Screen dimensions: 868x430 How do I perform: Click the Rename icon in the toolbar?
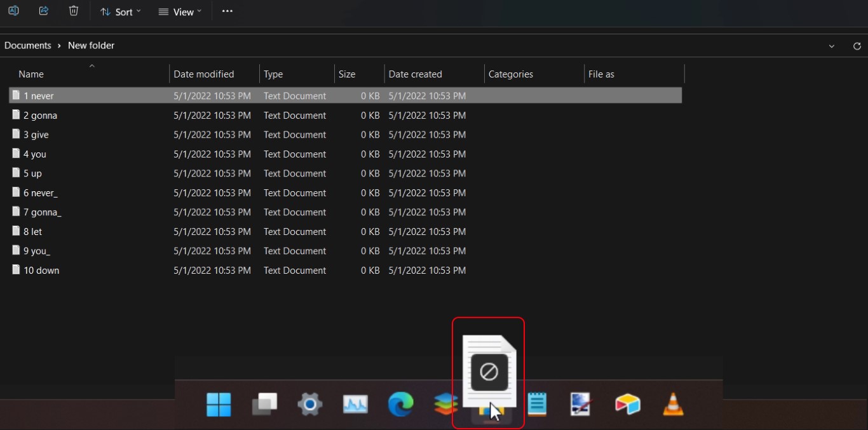[13, 11]
